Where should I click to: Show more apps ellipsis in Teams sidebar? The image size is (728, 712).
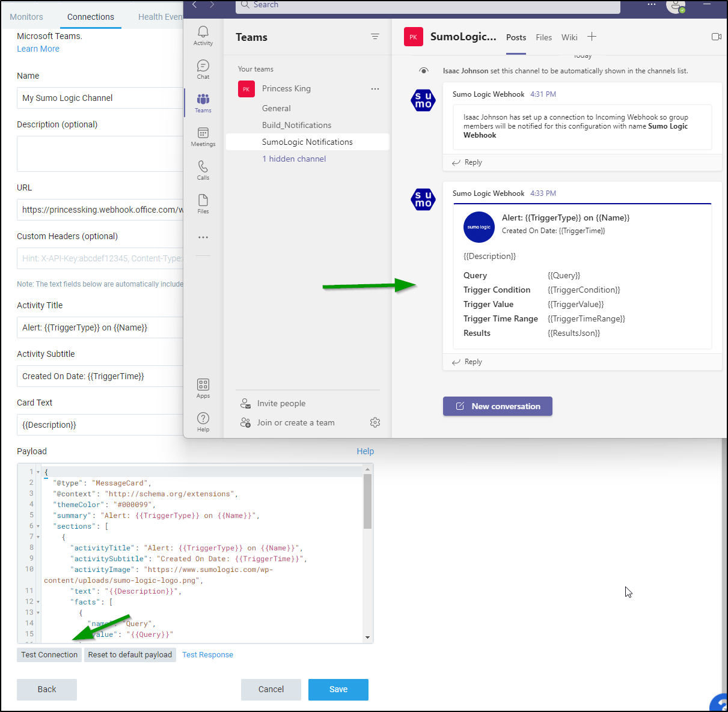tap(203, 237)
